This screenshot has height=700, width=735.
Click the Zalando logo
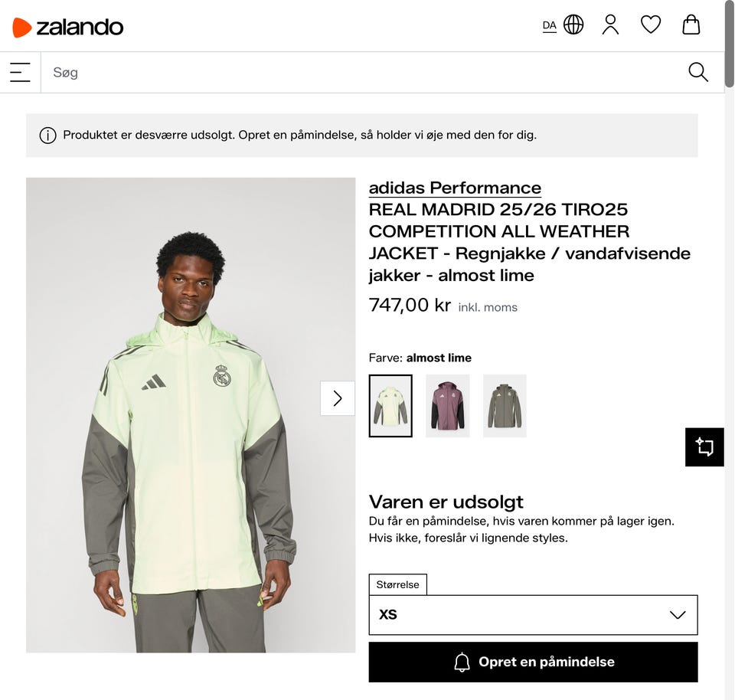68,27
